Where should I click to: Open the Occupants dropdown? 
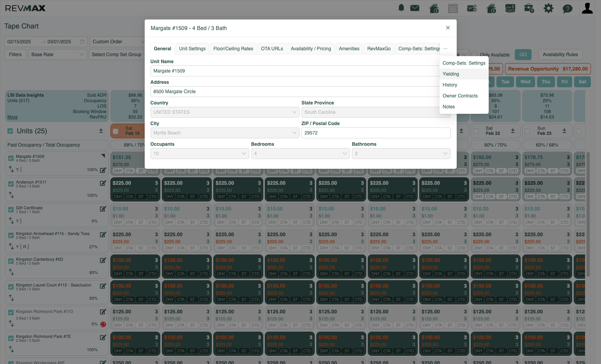click(200, 154)
